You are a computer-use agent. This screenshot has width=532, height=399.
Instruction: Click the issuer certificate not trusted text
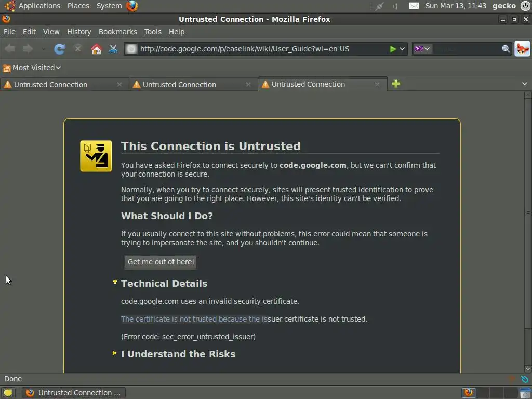point(244,319)
